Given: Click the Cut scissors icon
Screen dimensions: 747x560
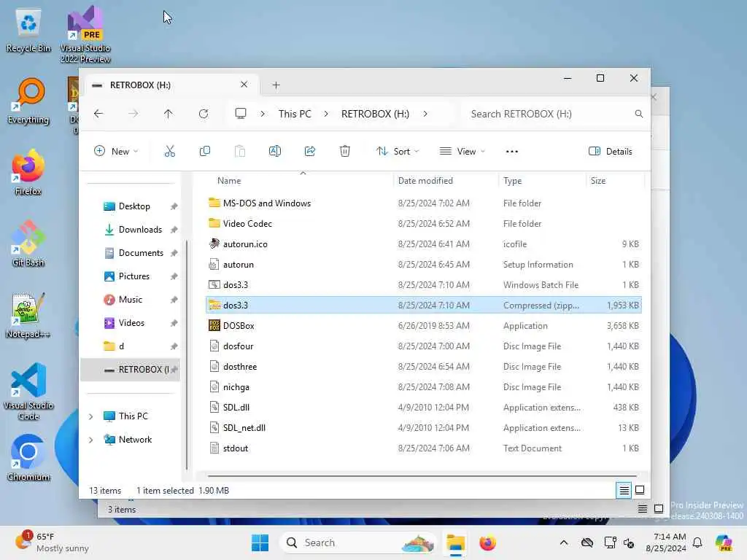Looking at the screenshot, I should tap(169, 152).
